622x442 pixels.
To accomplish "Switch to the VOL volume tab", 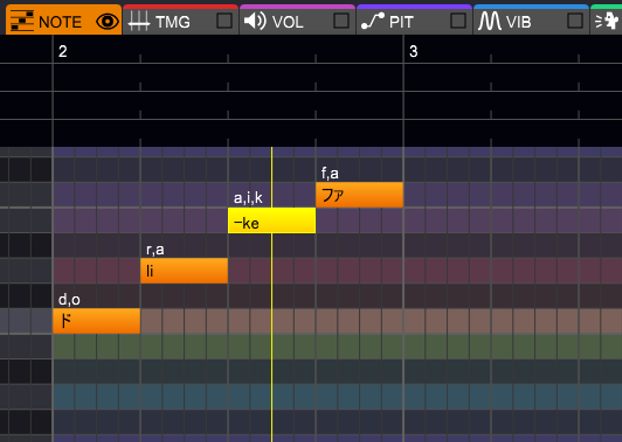I will [298, 20].
